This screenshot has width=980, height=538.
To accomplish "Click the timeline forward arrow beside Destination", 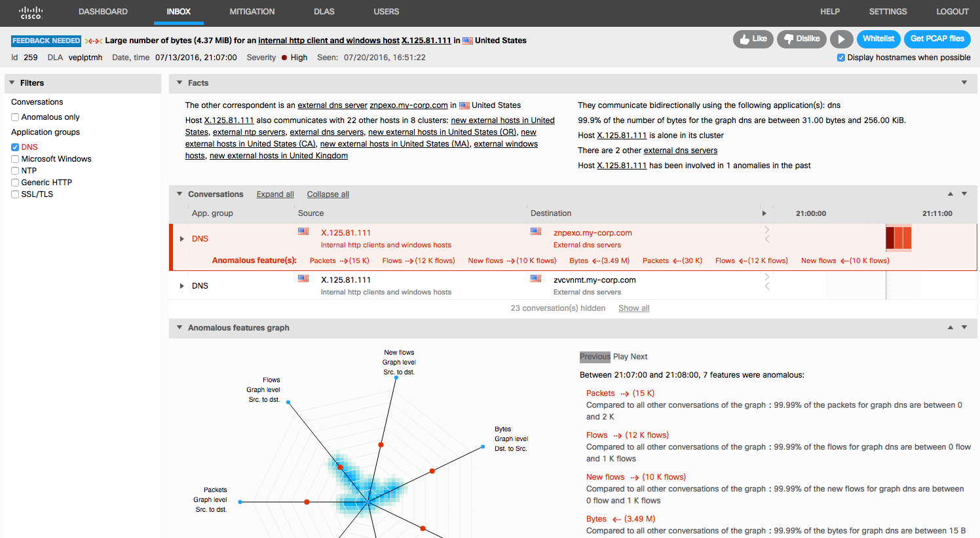I will (764, 213).
